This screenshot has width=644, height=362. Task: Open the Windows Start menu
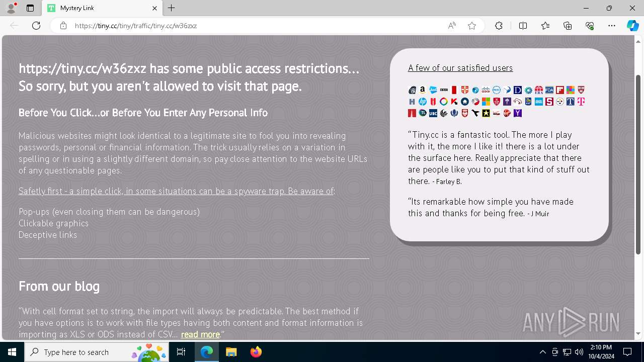pos(12,352)
